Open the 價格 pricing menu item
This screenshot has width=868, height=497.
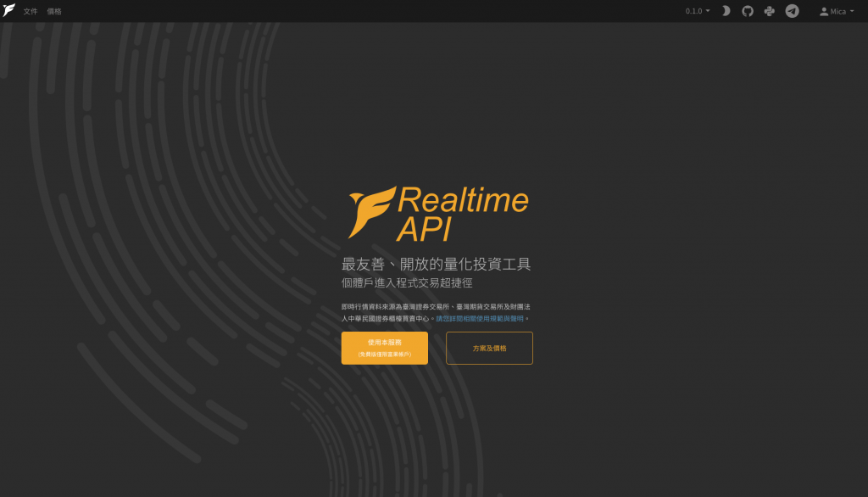[54, 11]
